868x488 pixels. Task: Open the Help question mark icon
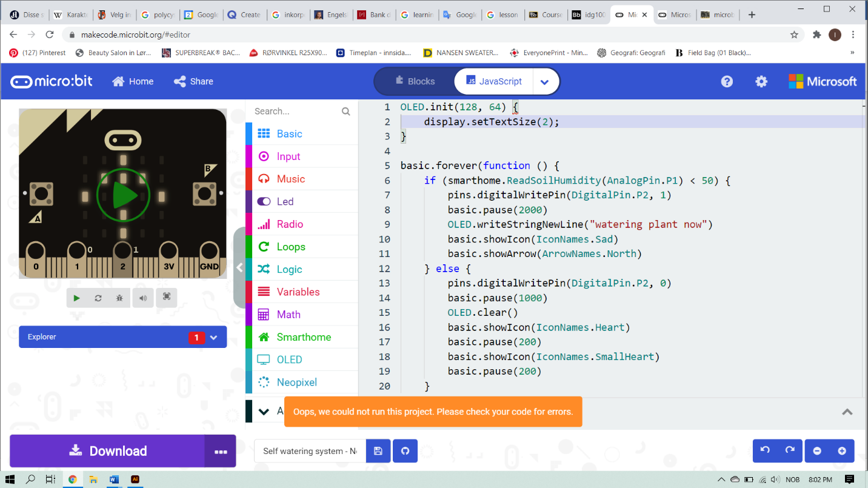[x=727, y=81]
